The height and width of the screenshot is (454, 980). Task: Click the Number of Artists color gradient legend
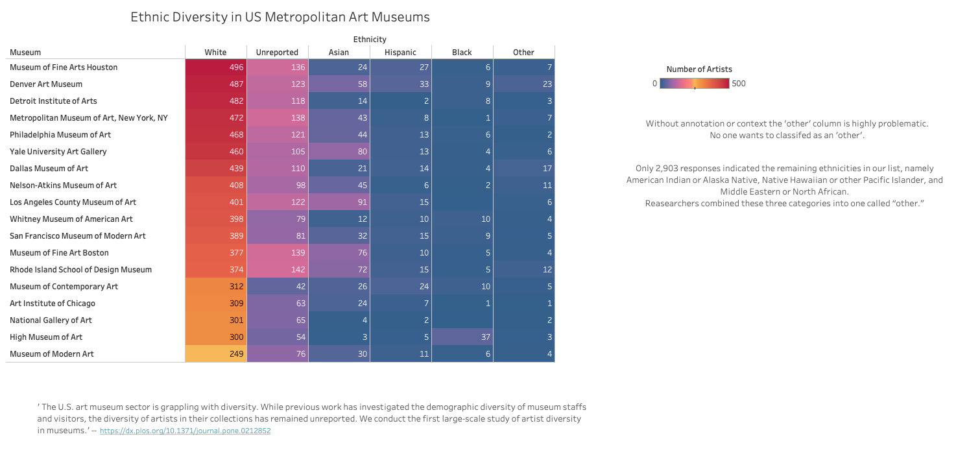pos(694,83)
